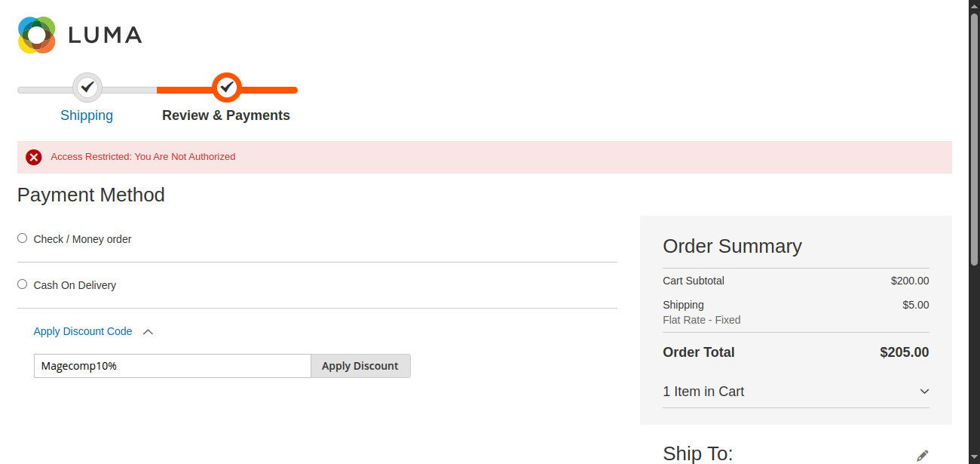Click the discount code input field
The height and width of the screenshot is (464, 980).
[x=172, y=366]
